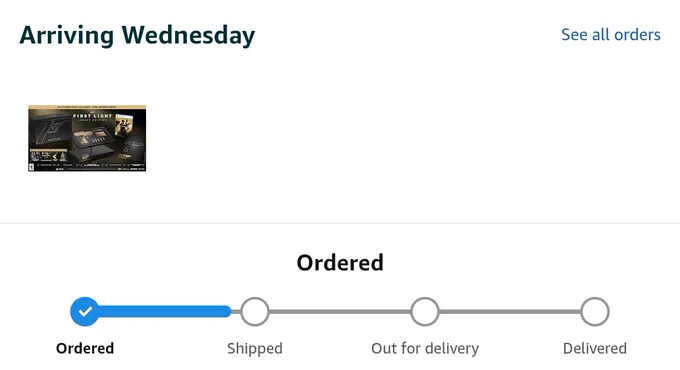
Task: Open the collector's box in product thumbnail
Action: pos(91,141)
